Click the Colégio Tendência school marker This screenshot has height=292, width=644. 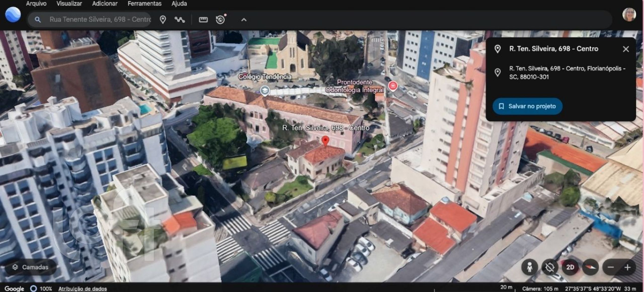[x=265, y=91]
